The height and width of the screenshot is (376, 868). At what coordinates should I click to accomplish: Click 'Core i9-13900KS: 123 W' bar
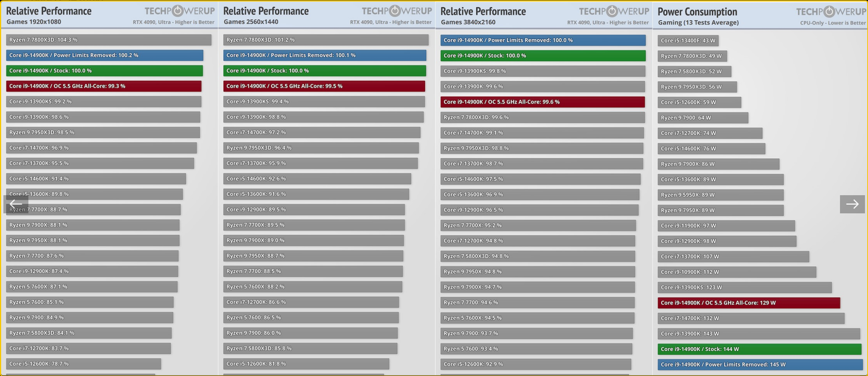tap(745, 287)
